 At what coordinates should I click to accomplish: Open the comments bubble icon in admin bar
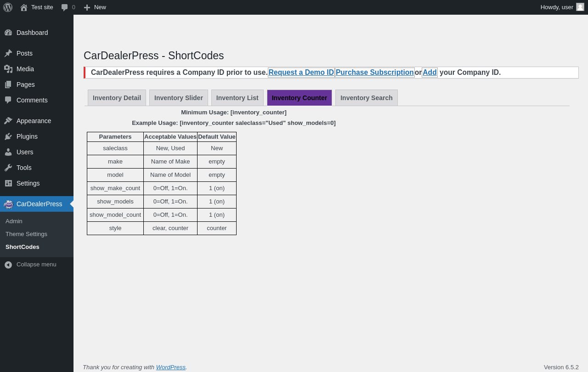coord(65,7)
